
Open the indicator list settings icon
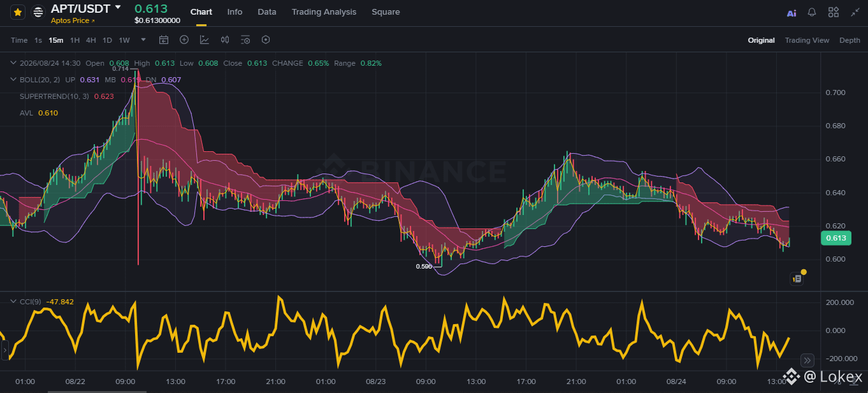pos(245,40)
